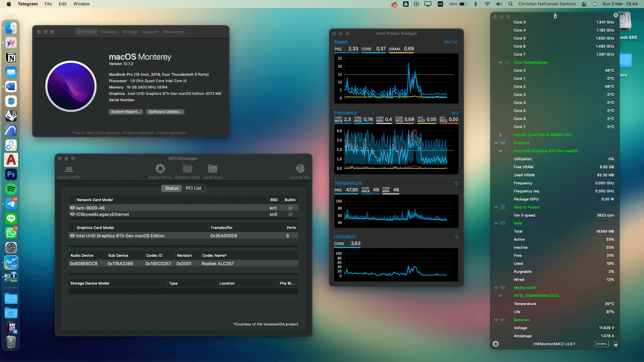Select the Extract DSDT icon

coord(69,171)
